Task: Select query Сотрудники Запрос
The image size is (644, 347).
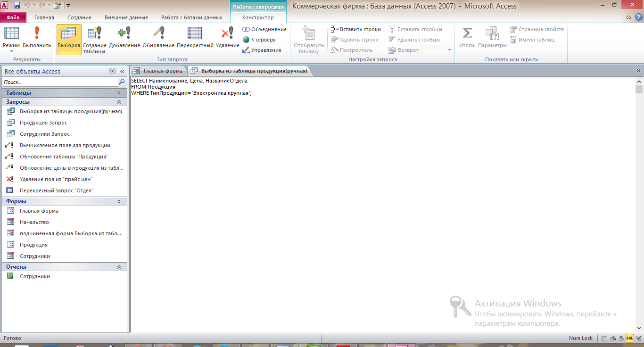Action: pos(64,134)
